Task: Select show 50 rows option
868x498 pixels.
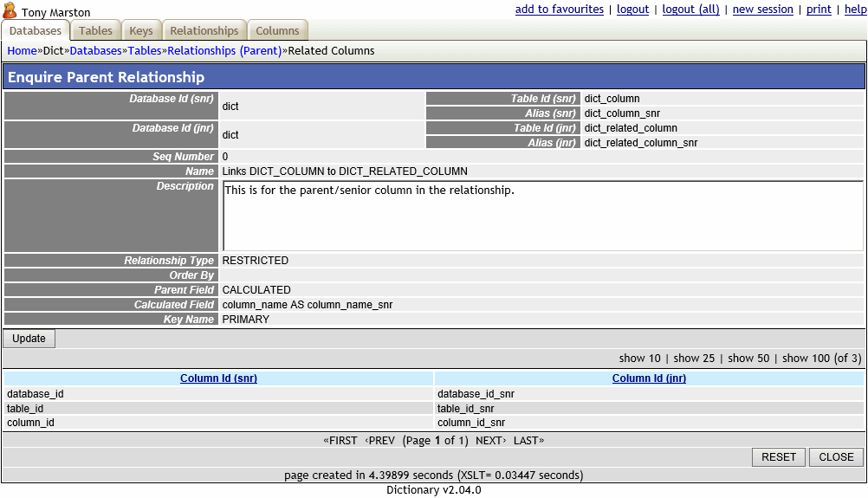Action: (x=748, y=359)
